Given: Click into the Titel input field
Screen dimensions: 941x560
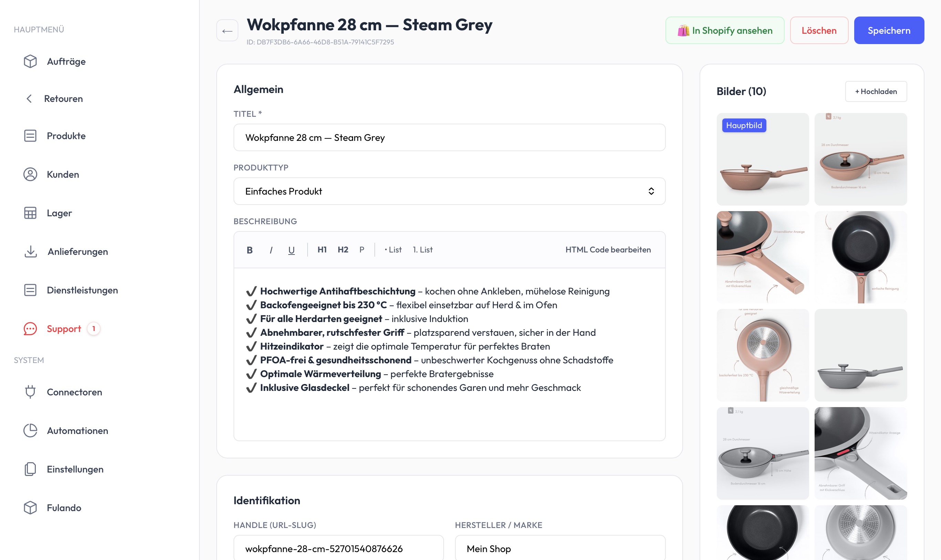Looking at the screenshot, I should click(x=449, y=138).
